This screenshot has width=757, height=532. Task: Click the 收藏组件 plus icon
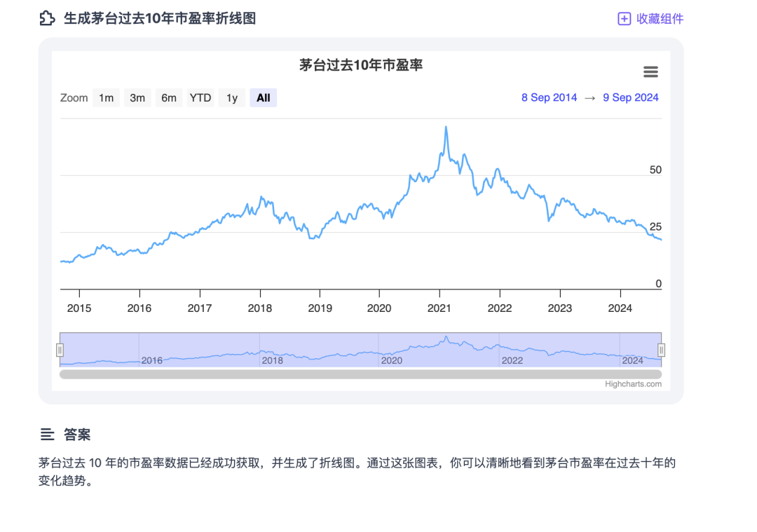[625, 19]
